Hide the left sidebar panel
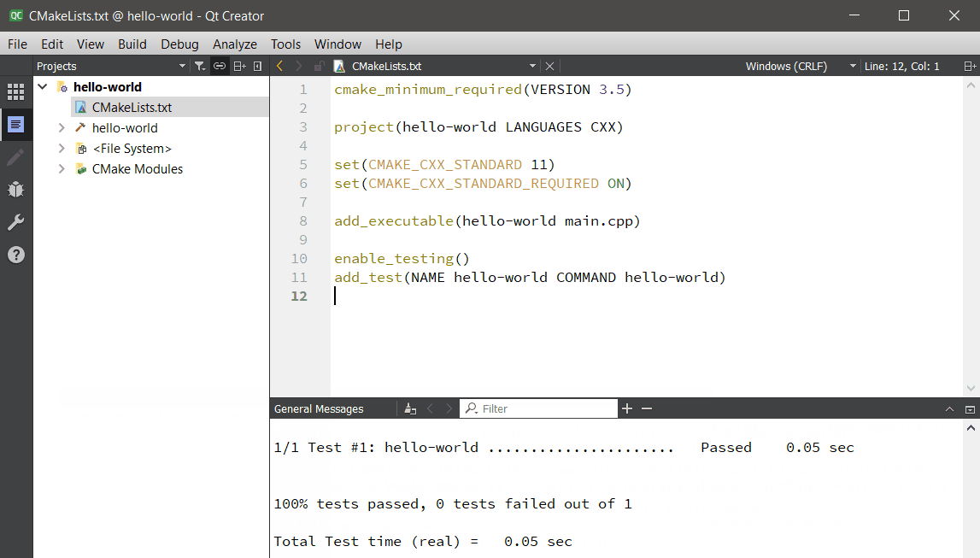The image size is (980, 558). coord(258,66)
